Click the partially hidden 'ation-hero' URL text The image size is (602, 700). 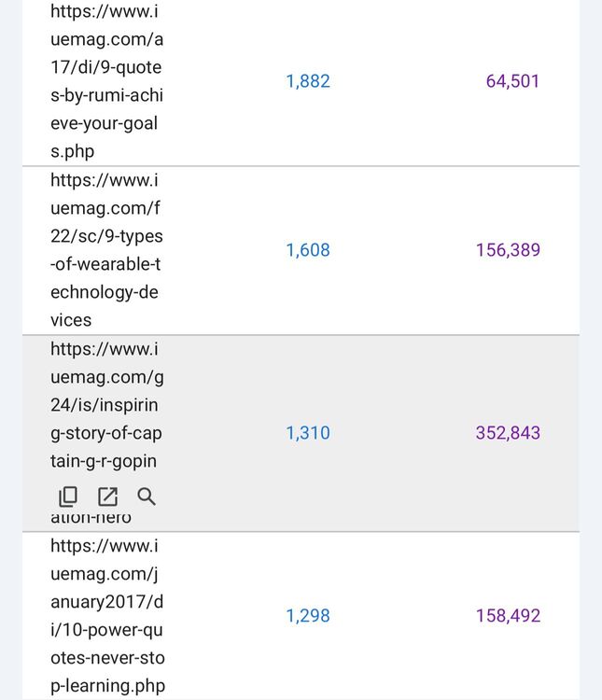pyautogui.click(x=91, y=519)
